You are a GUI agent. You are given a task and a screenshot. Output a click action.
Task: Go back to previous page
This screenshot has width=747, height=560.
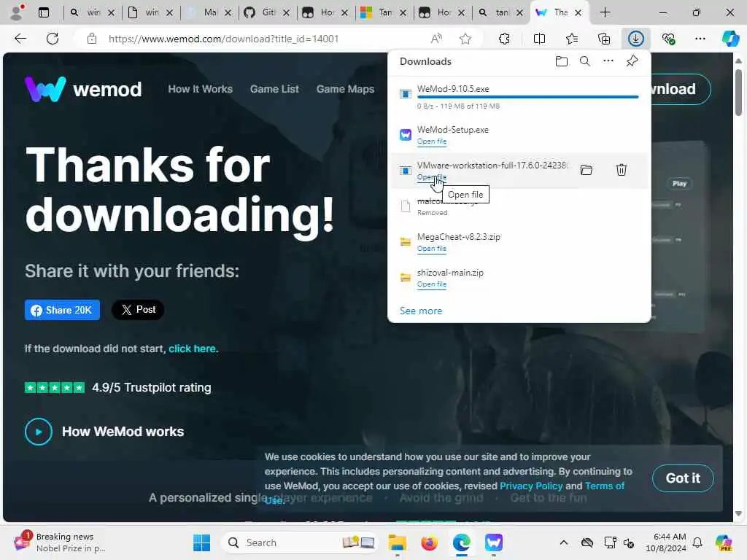click(20, 39)
